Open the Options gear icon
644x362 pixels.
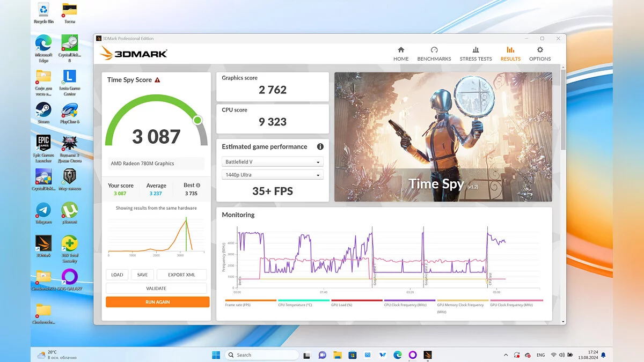tap(540, 50)
